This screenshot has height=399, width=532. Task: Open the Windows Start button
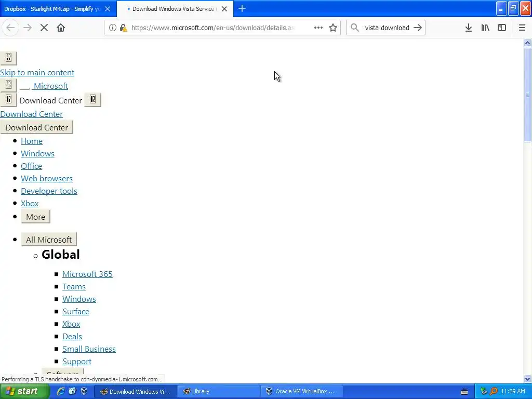tap(24, 392)
